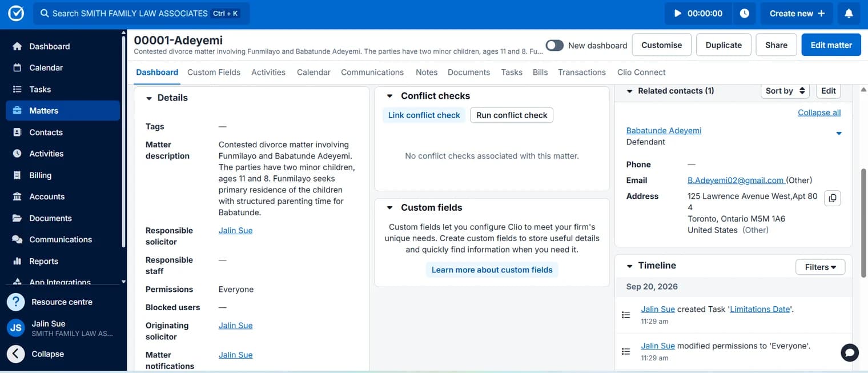Switch to the matter Calendar tab

click(314, 72)
